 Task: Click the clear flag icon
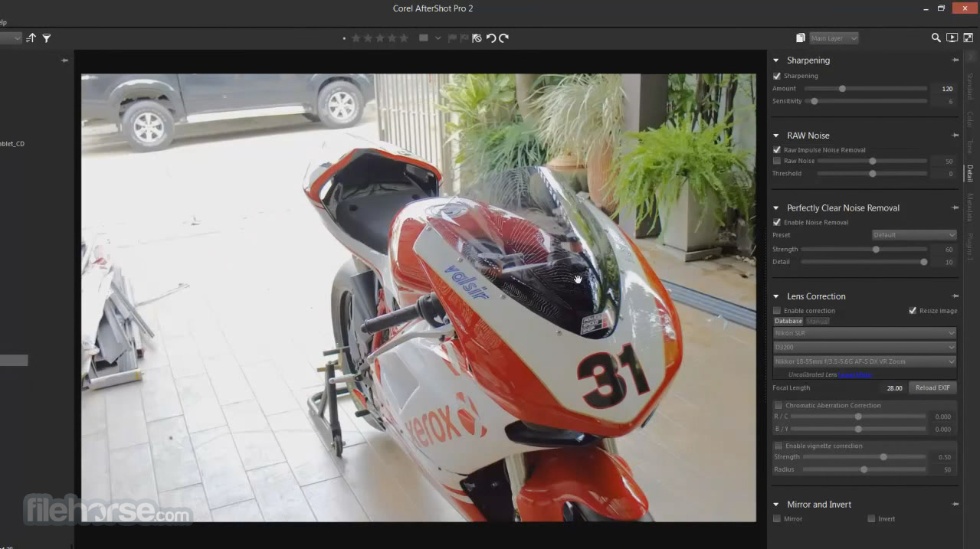click(x=477, y=38)
